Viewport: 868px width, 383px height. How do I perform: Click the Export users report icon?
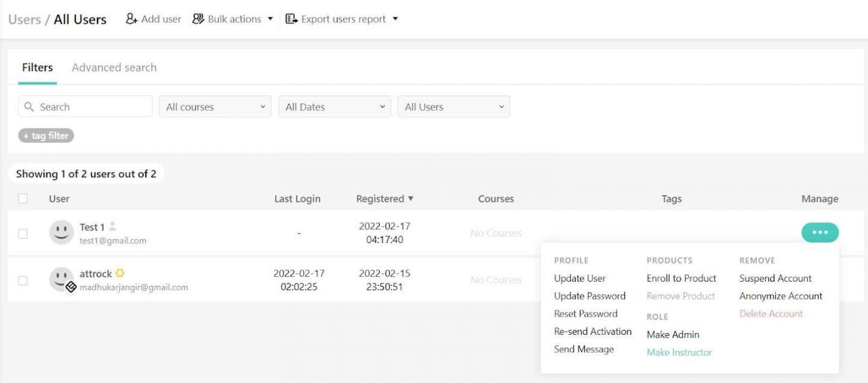tap(292, 19)
